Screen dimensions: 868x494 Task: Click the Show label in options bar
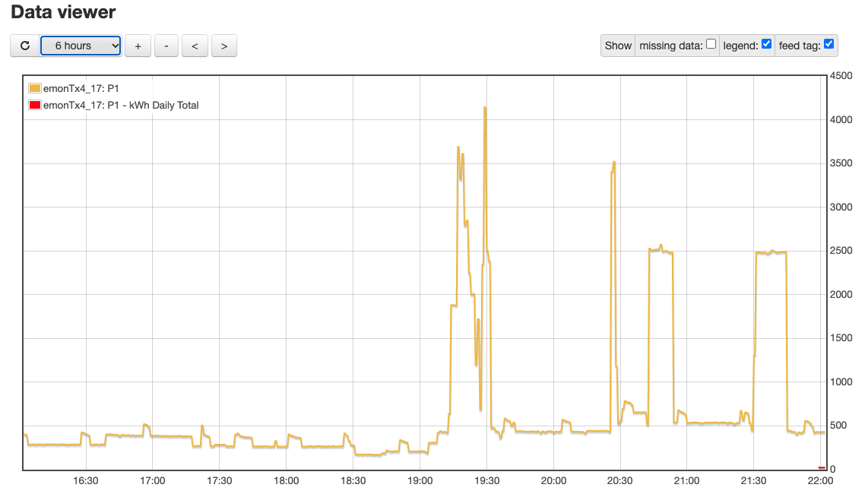coord(618,46)
